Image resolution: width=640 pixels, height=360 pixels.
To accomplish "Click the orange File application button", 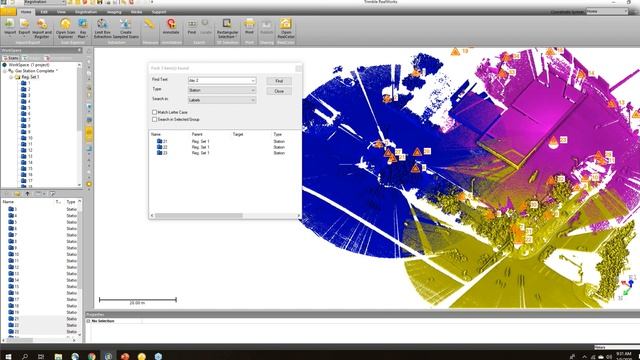I will [x=8, y=12].
